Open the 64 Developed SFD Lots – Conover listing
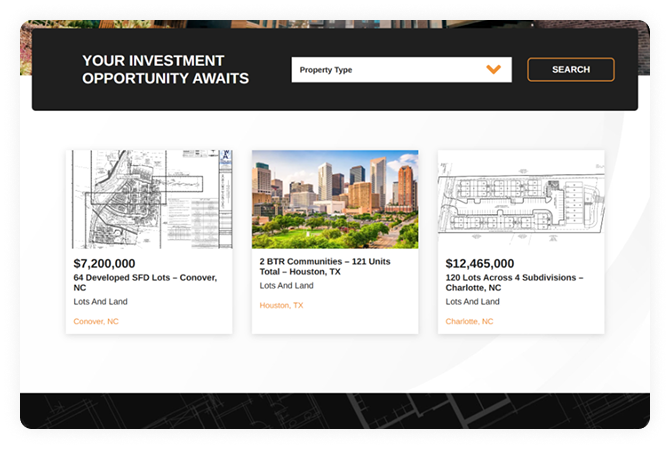This screenshot has height=449, width=670. pyautogui.click(x=145, y=282)
